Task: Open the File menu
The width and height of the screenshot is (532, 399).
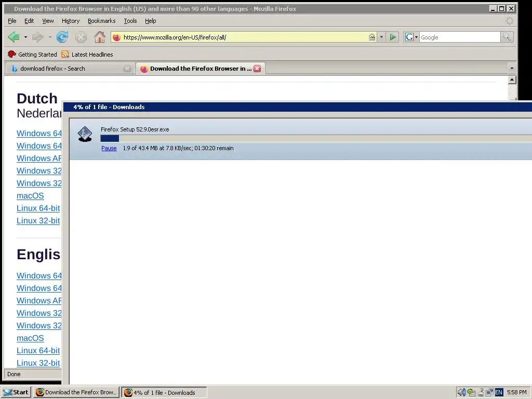Action: point(12,21)
